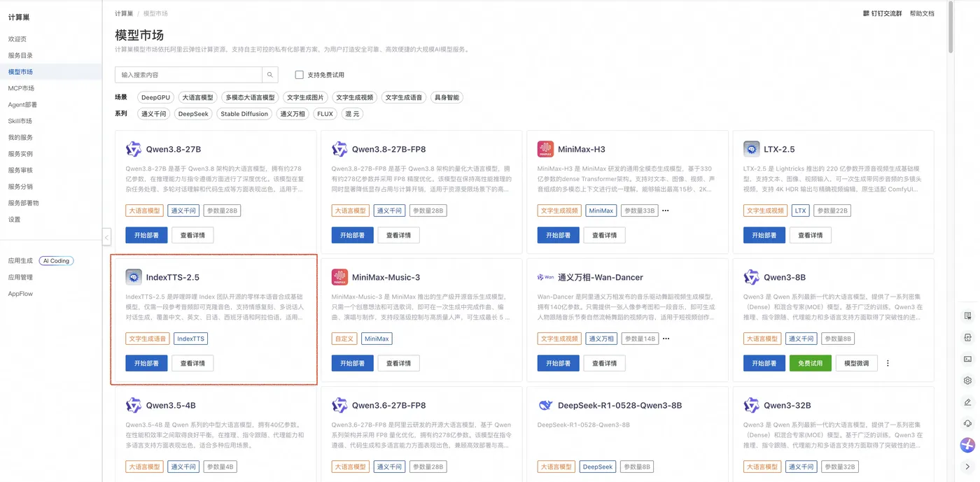This screenshot has width=980, height=482.
Task: Open the three-dot menu on Qwen3-8B card
Action: pos(888,363)
